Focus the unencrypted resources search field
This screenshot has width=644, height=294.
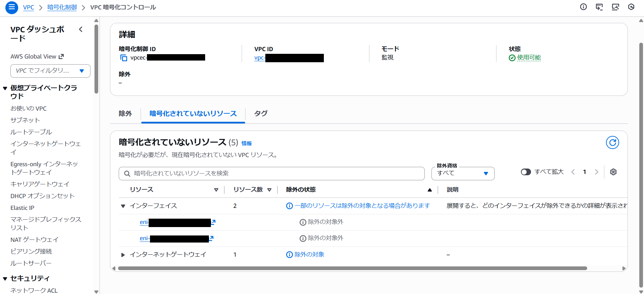(x=272, y=174)
